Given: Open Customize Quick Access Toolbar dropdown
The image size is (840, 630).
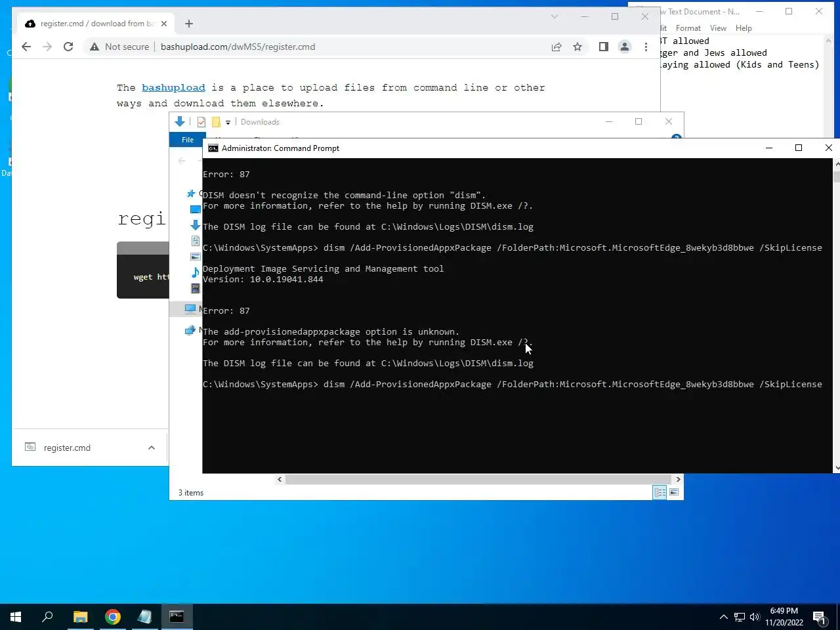Looking at the screenshot, I should coord(228,122).
